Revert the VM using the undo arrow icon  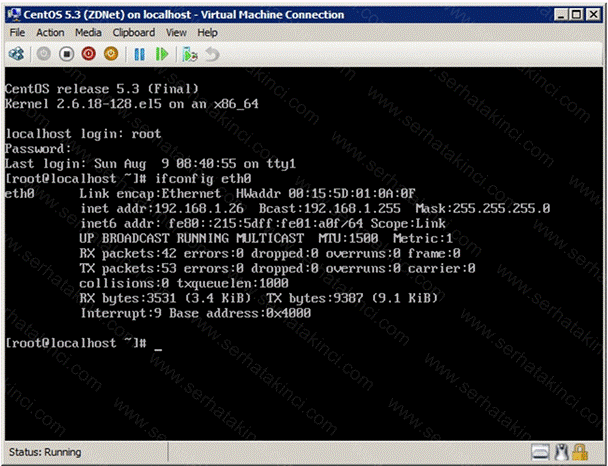(x=211, y=53)
